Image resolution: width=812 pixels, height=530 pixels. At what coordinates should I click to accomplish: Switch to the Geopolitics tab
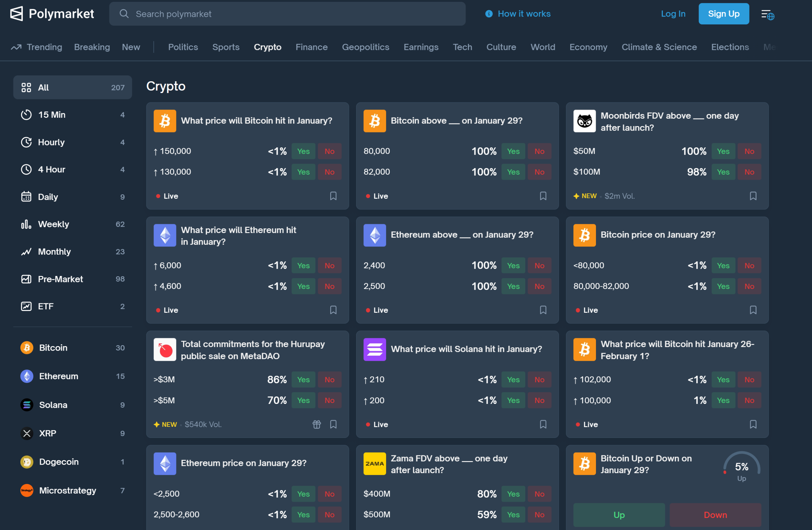pyautogui.click(x=366, y=47)
